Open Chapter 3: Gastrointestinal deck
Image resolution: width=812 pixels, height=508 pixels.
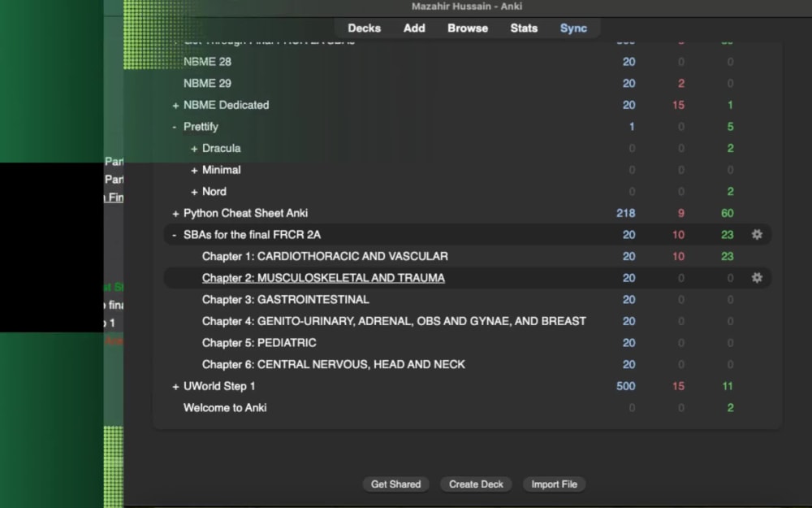point(285,300)
